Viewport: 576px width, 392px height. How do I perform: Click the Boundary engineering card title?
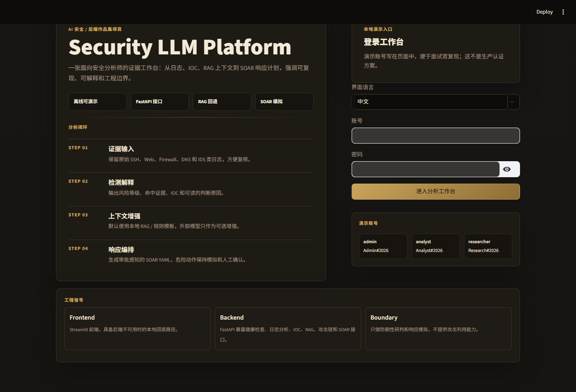(384, 318)
